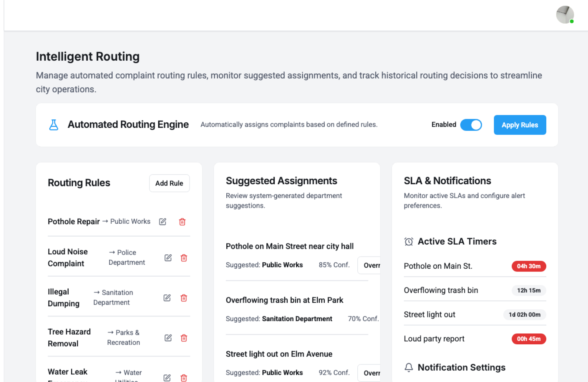Image resolution: width=588 pixels, height=382 pixels.
Task: Click the Notification Settings bell icon
Action: point(409,367)
